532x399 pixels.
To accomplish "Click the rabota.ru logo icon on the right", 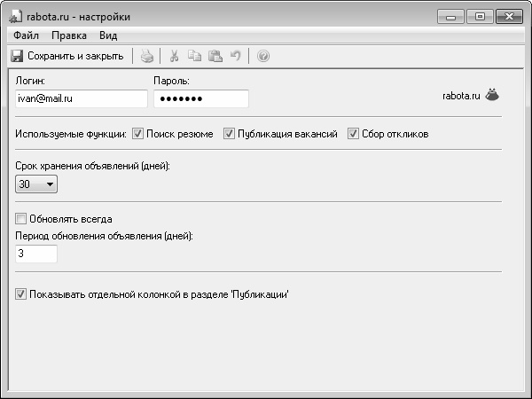I will (492, 95).
